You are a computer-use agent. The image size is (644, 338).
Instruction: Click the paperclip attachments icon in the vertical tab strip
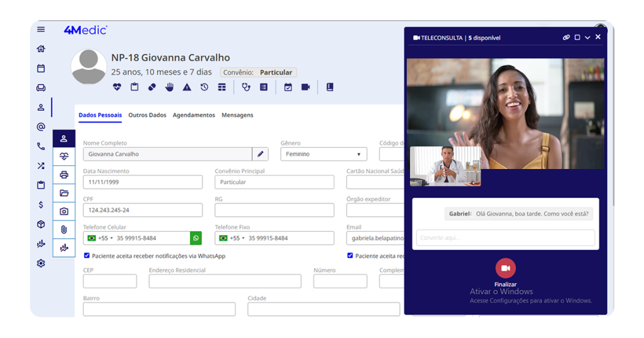[64, 230]
